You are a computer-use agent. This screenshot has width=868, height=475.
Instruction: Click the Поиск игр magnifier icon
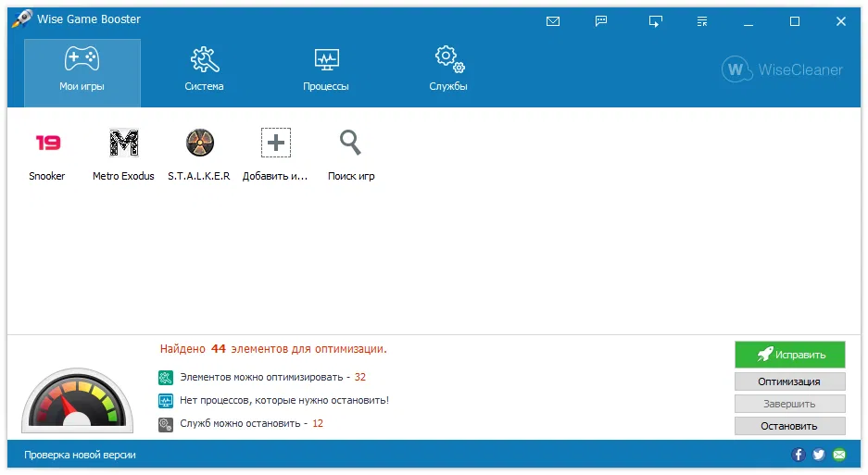pyautogui.click(x=350, y=143)
